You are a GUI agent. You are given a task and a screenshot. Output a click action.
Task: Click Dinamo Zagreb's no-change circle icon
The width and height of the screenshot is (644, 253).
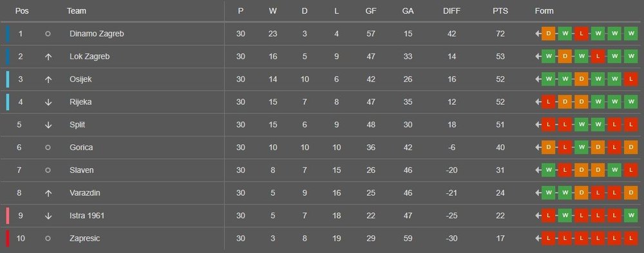(48, 33)
